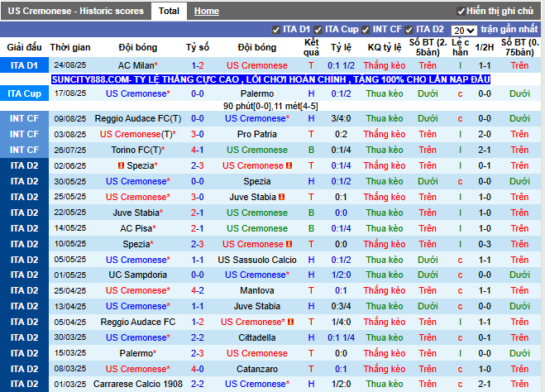
Task: Uncheck the INT CF filter checkbox
Action: pos(366,31)
